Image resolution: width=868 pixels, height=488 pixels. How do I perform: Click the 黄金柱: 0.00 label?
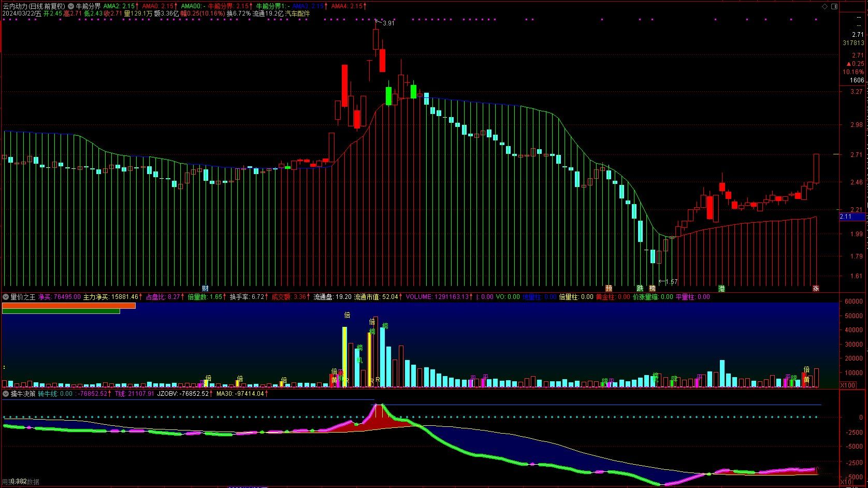[613, 297]
